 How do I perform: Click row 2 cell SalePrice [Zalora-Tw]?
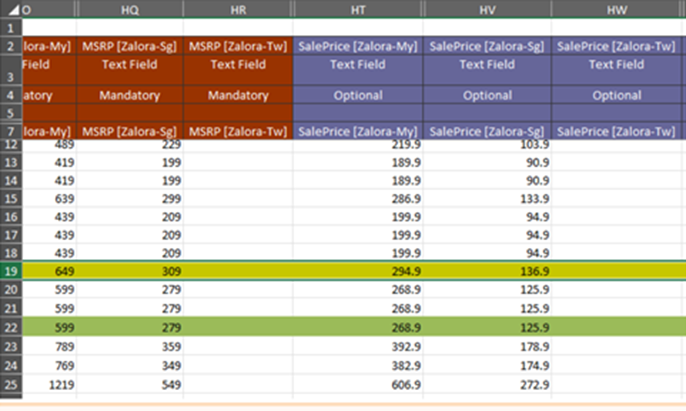[x=616, y=46]
